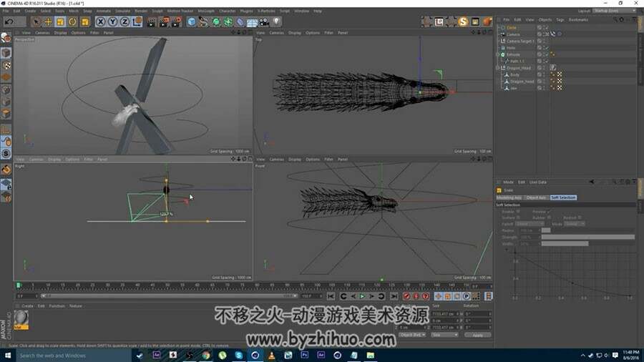Select the Dragon_Head null object row
Screen dimensions: 644x362
point(518,68)
